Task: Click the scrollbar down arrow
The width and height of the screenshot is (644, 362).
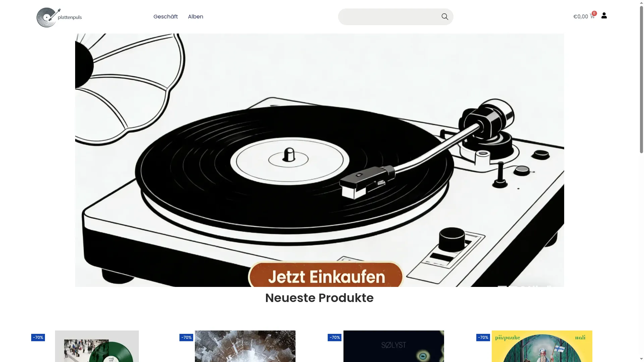Action: (641, 359)
